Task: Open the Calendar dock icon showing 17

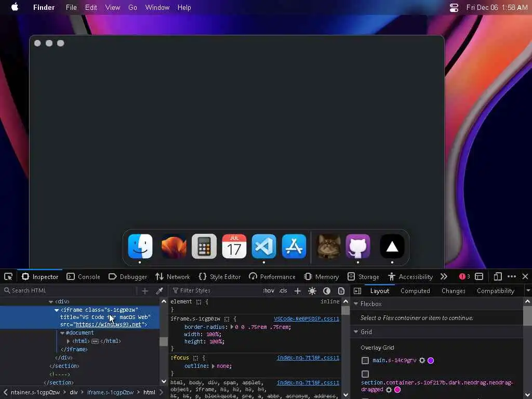Action: [234, 246]
